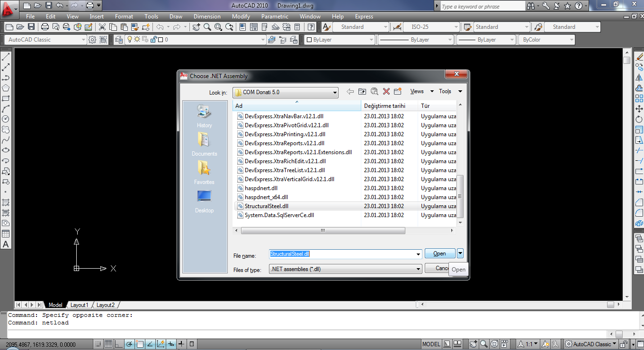
Task: Create a new folder in the dialog
Action: click(x=398, y=92)
